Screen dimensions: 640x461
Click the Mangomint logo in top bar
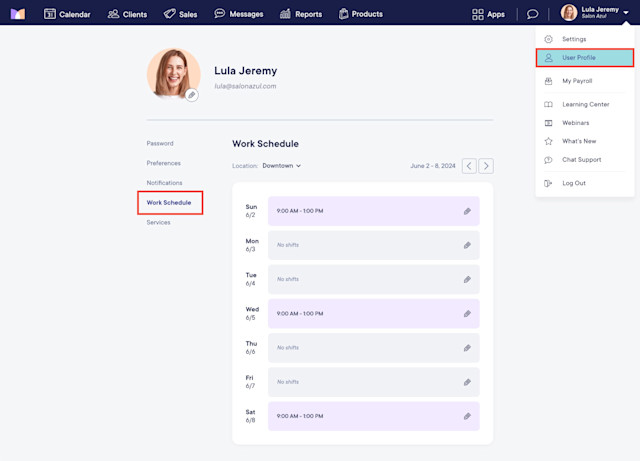[18, 14]
